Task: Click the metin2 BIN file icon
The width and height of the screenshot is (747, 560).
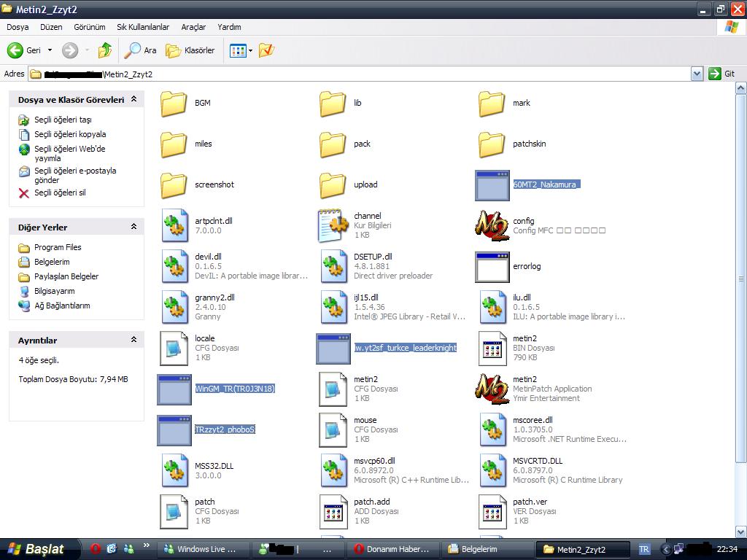Action: click(x=492, y=348)
